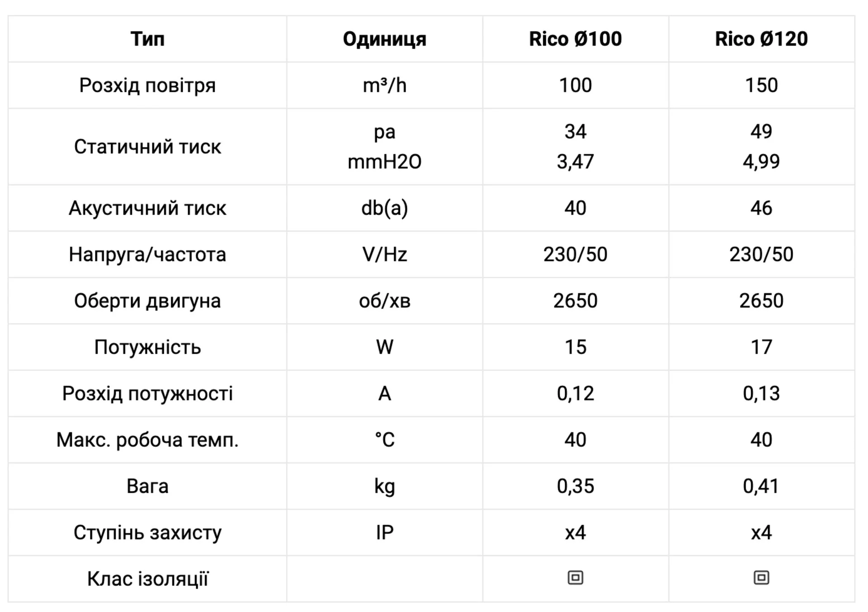Click the "Статичний тиск" row label
This screenshot has height=612, width=868.
pos(147,147)
